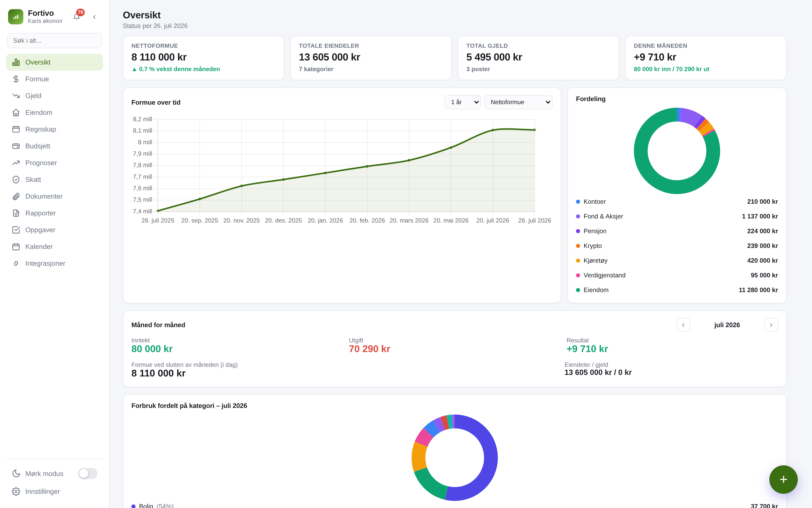Click the Nettoformue summary card
812x508 pixels.
point(203,58)
